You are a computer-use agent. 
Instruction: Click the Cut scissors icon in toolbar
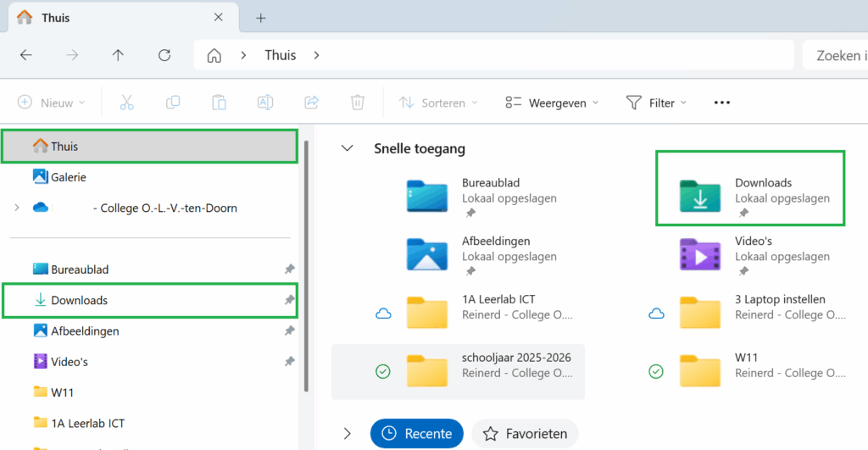(127, 103)
